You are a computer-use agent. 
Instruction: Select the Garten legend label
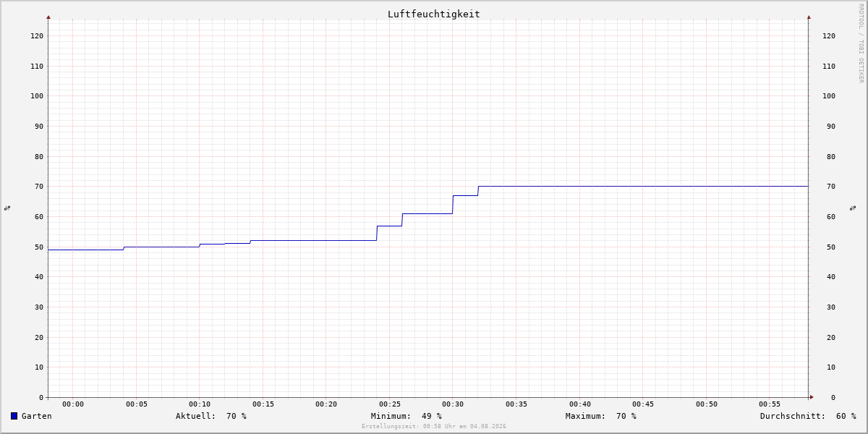point(36,416)
